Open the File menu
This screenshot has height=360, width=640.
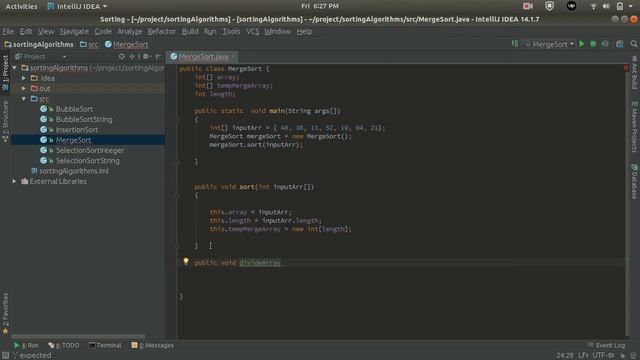pos(8,31)
